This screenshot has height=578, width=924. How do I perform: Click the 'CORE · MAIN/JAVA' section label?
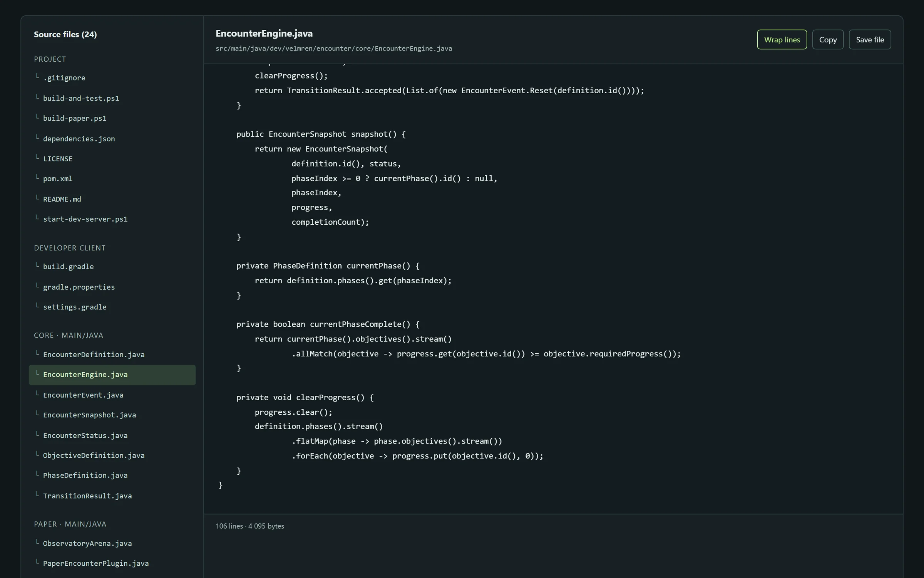tap(69, 335)
